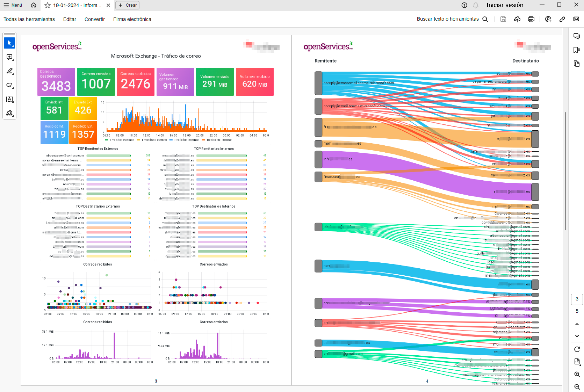Choose the add comment tool
The height and width of the screenshot is (392, 584).
click(x=9, y=57)
